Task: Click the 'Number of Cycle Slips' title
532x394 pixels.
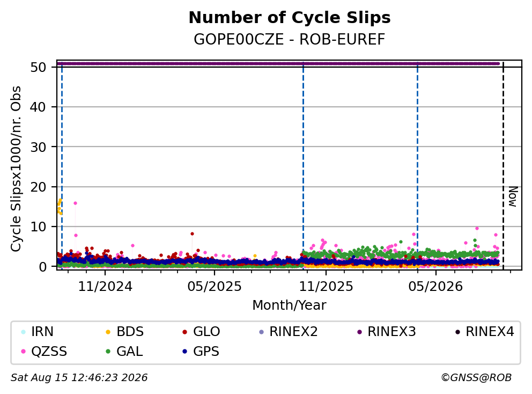Action: 290,18
